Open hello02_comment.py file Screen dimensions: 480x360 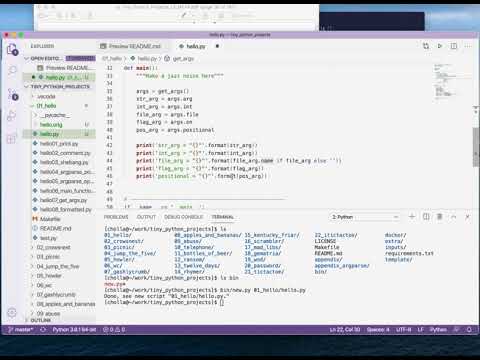point(65,153)
